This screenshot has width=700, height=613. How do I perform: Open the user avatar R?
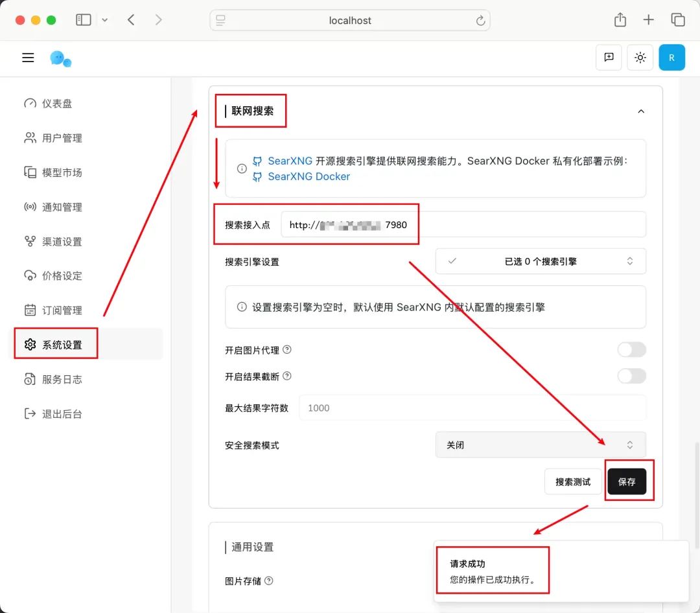point(671,58)
